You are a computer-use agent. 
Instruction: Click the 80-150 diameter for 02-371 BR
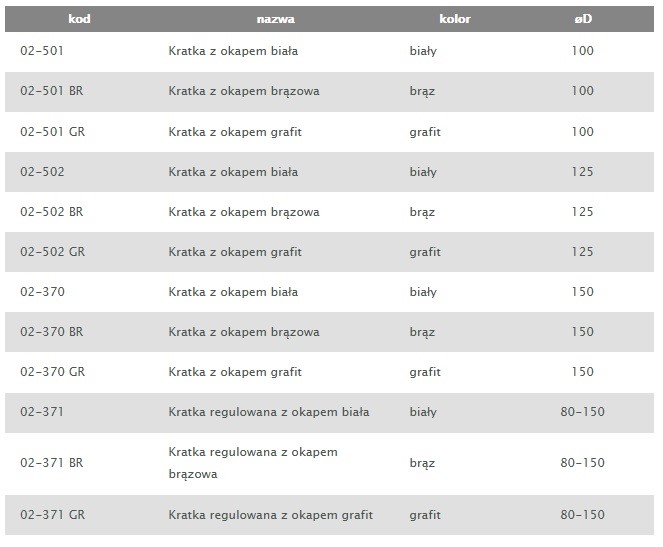pyautogui.click(x=582, y=463)
